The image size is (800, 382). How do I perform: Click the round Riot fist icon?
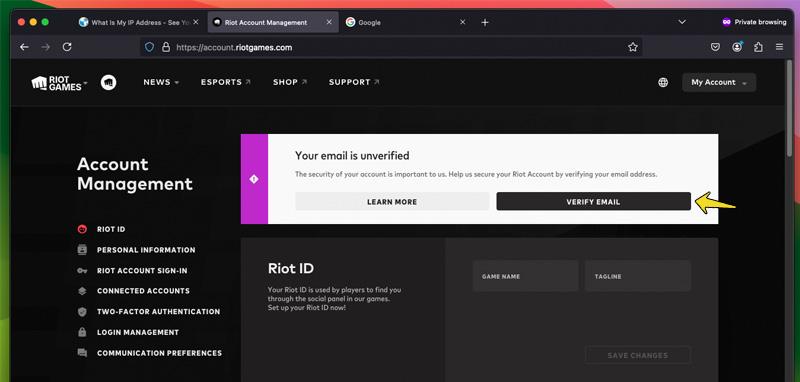pos(108,82)
